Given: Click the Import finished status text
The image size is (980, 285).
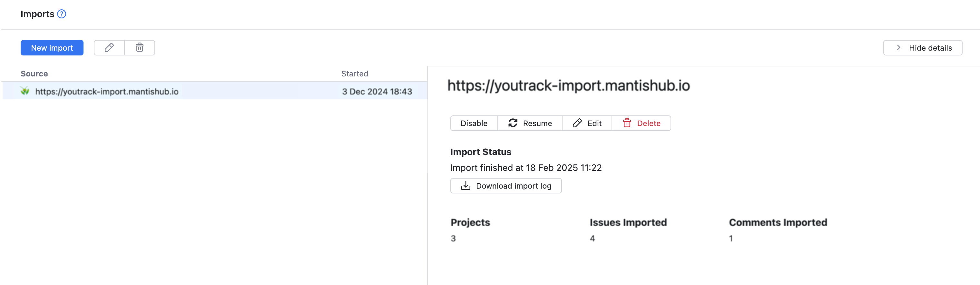Looking at the screenshot, I should [x=526, y=168].
